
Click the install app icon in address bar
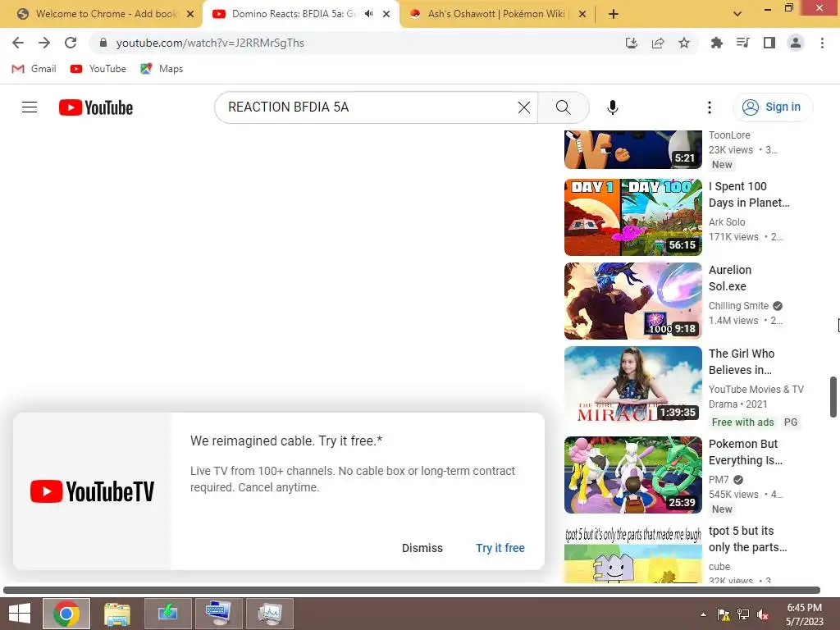(x=632, y=43)
